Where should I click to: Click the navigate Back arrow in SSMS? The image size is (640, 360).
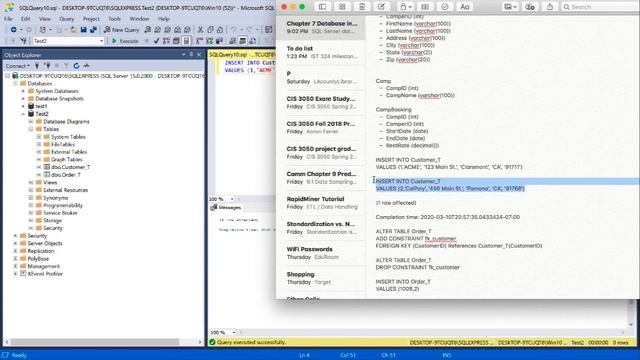(x=13, y=30)
